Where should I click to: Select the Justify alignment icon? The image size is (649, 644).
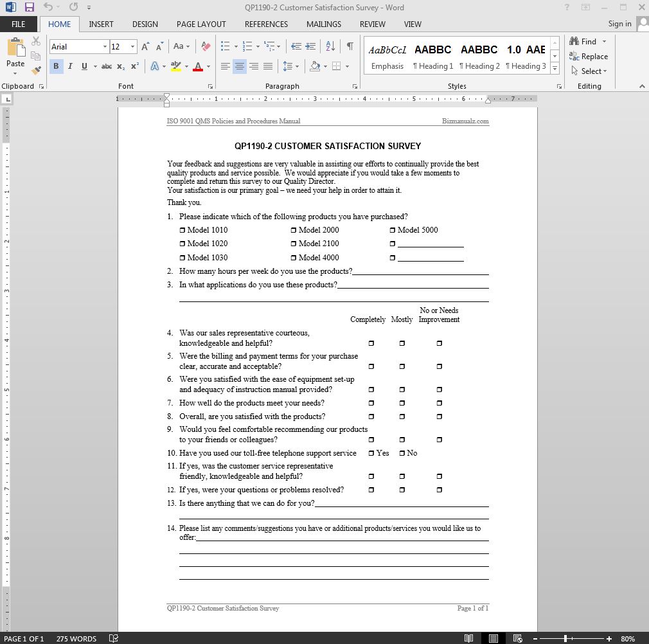(x=268, y=66)
